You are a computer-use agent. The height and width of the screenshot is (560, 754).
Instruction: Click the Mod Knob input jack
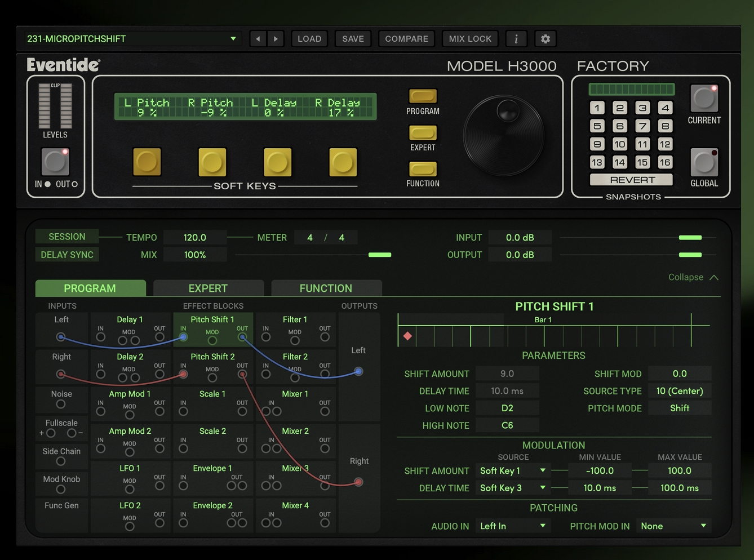61,489
